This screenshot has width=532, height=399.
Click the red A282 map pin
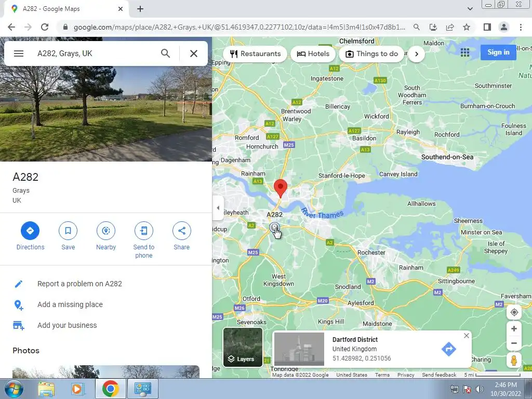click(x=280, y=188)
